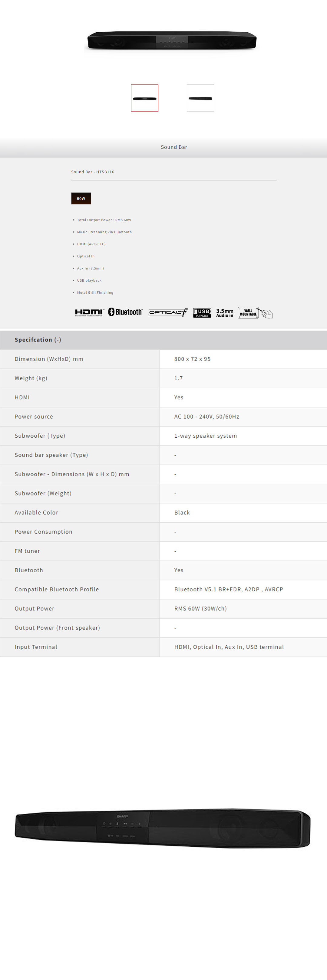Click the USB Playback icon
This screenshot has width=327, height=980.
202,312
